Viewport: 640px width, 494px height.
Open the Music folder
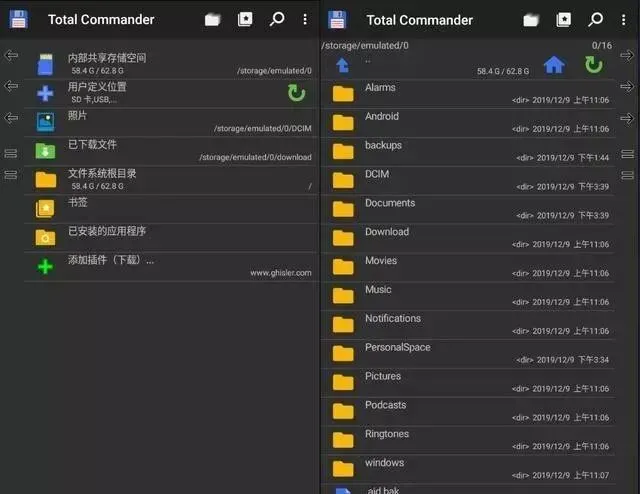[x=469, y=296]
